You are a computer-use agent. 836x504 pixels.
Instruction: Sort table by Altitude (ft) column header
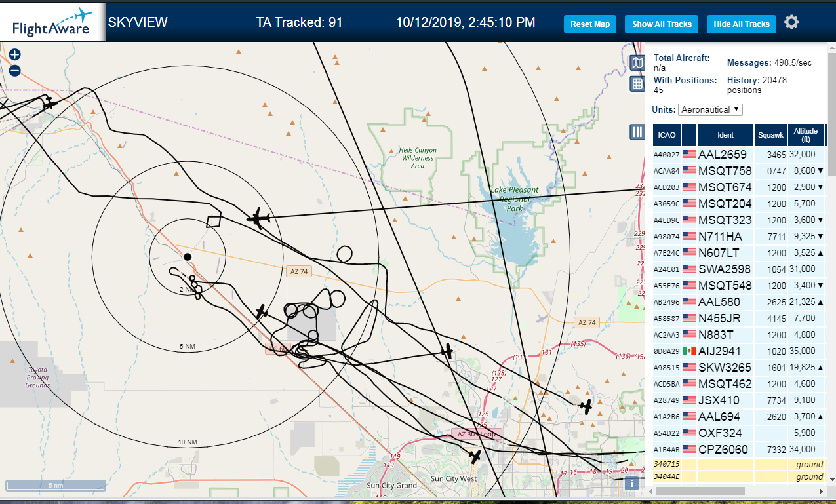(806, 135)
